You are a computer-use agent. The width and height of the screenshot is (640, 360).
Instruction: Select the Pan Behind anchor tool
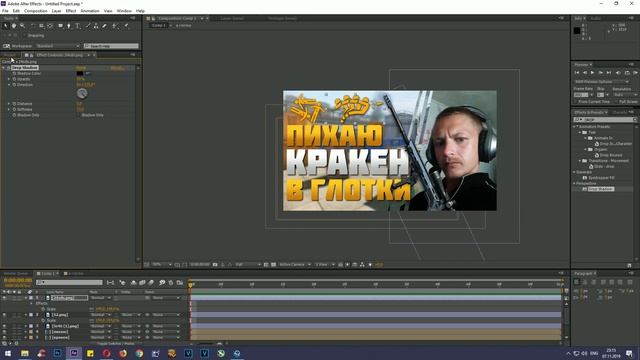pyautogui.click(x=50, y=26)
